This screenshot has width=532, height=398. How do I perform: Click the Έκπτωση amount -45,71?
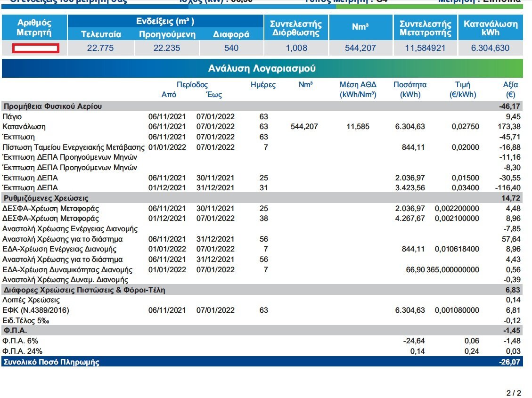click(x=509, y=137)
